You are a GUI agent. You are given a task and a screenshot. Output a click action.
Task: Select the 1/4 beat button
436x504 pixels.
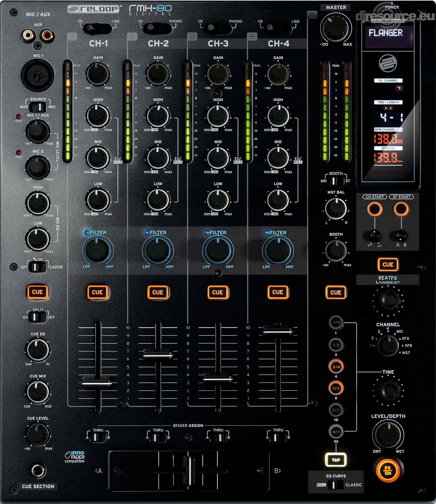point(336,322)
